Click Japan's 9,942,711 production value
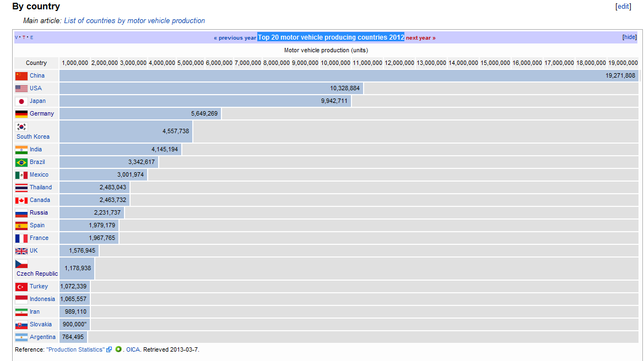644x361 pixels. point(334,101)
